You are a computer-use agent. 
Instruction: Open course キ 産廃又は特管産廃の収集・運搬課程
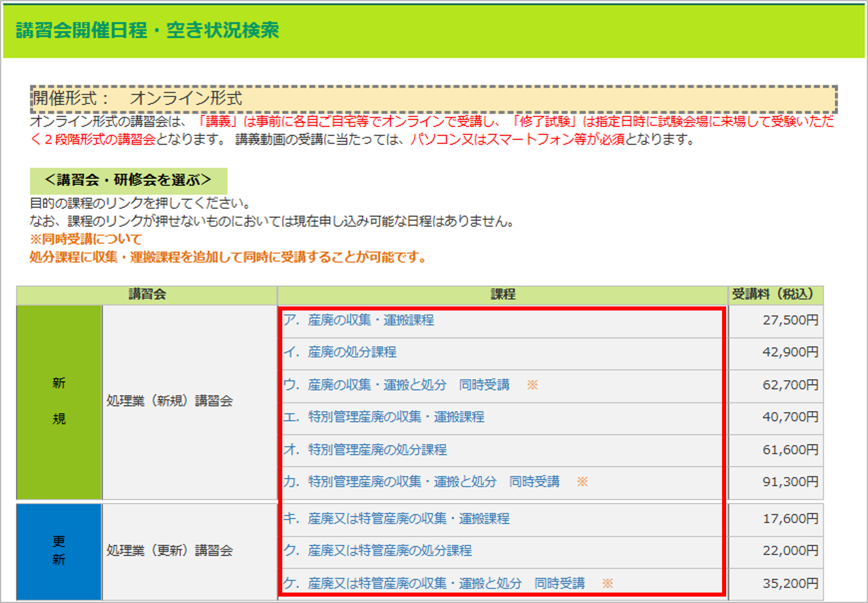coord(397,519)
